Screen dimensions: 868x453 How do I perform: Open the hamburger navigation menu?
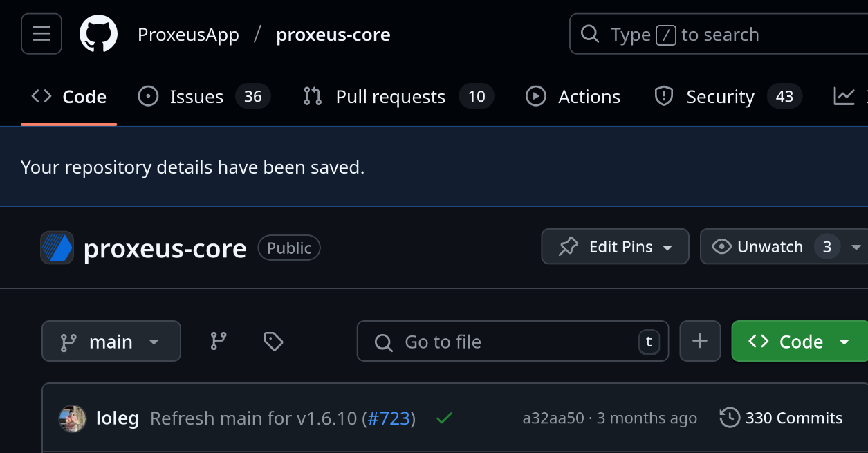pyautogui.click(x=41, y=34)
